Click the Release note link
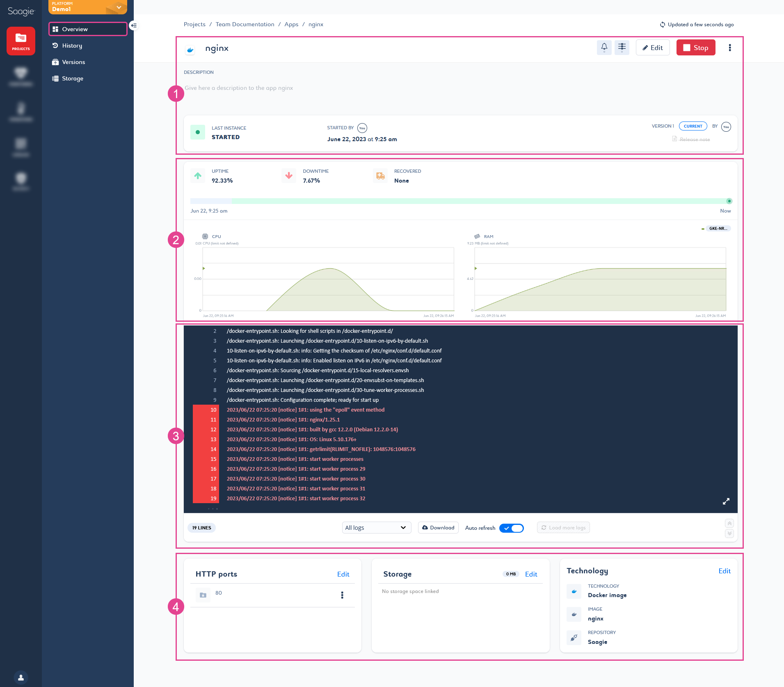 (695, 140)
